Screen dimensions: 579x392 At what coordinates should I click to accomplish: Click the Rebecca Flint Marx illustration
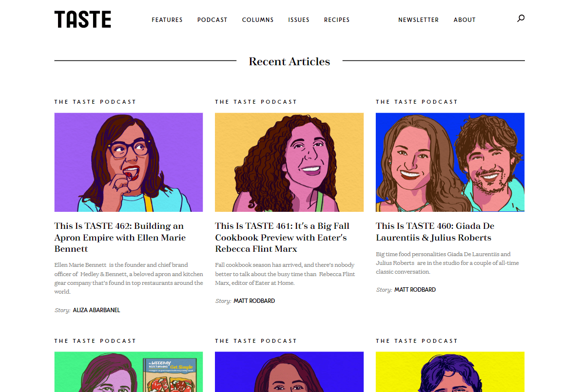point(289,162)
